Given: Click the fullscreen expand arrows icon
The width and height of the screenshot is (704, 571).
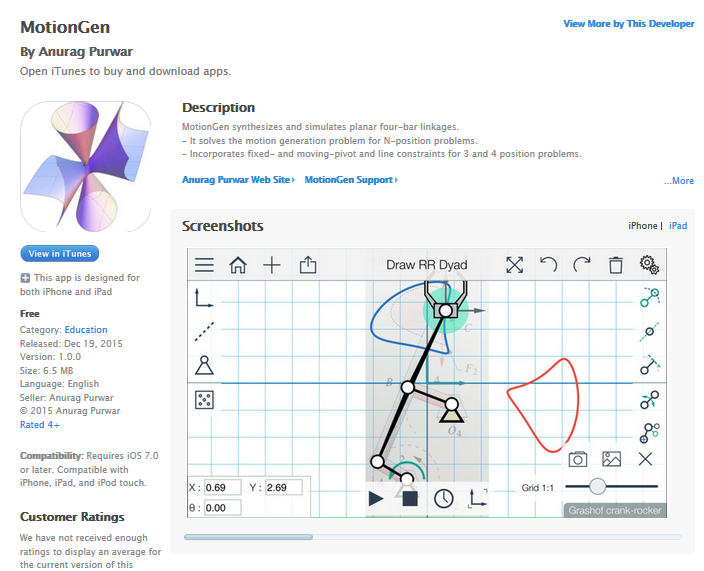Looking at the screenshot, I should coord(514,265).
